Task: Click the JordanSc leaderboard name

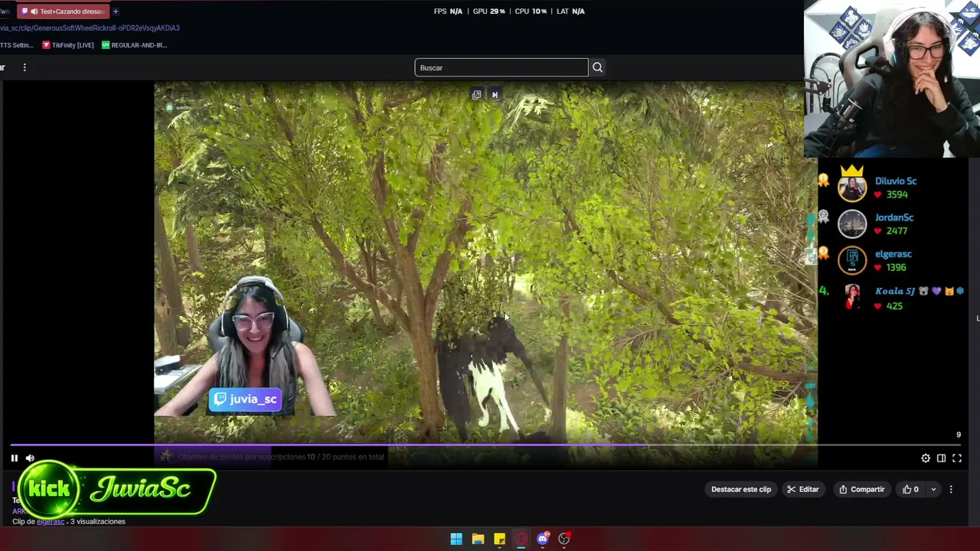Action: (x=894, y=218)
